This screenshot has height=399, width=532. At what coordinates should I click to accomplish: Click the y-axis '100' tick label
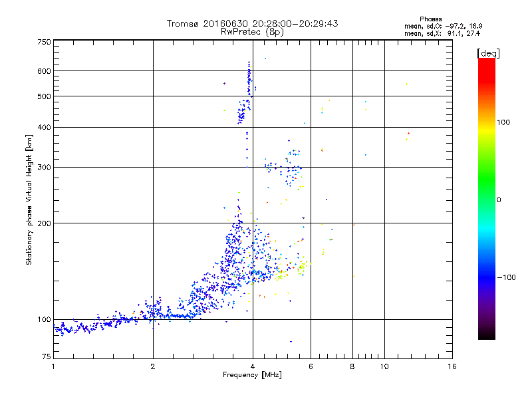(44, 320)
